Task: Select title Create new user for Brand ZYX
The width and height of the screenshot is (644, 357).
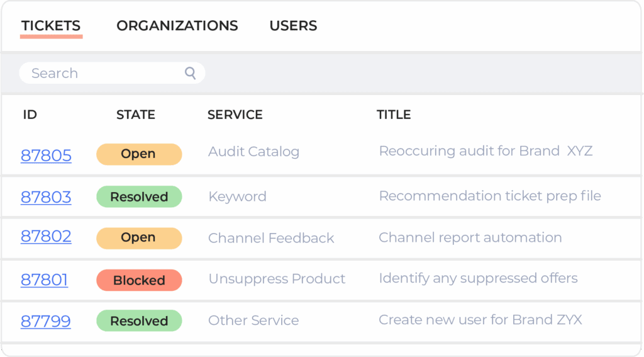Action: click(480, 320)
